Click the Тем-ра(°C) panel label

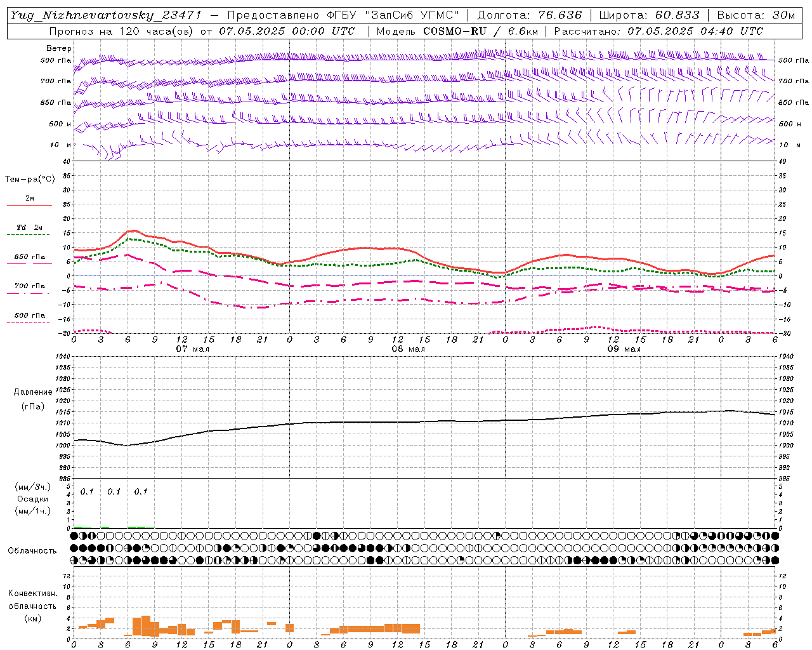30,180
